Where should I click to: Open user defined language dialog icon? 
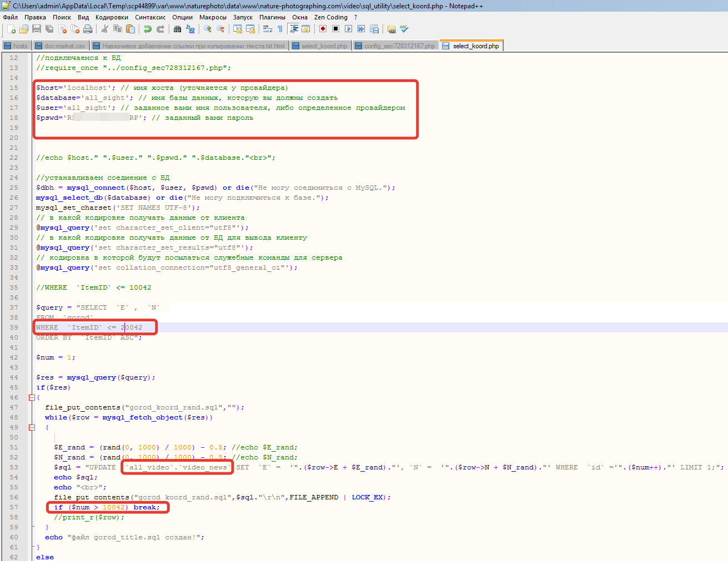click(305, 29)
